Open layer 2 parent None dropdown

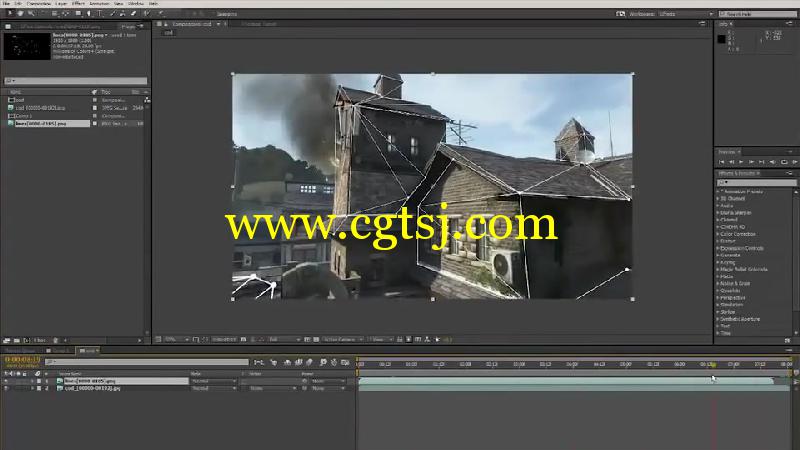point(329,388)
